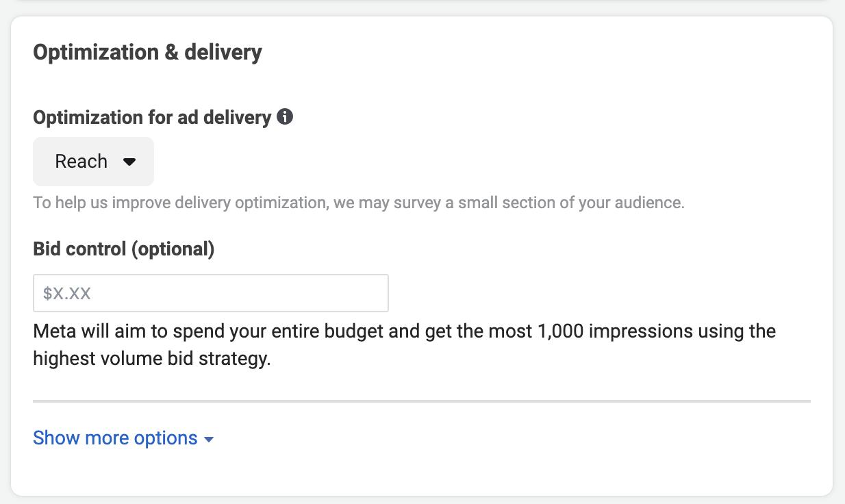Focus the Bid control amount field
845x504 pixels.
point(210,293)
